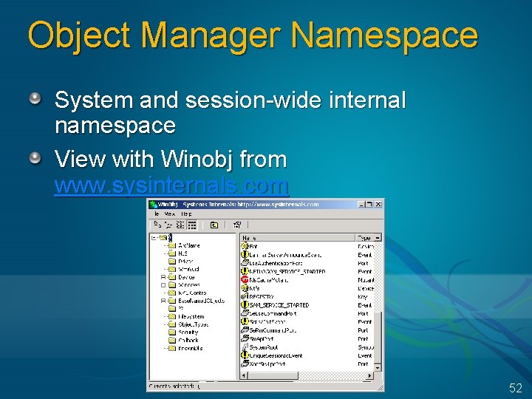Open the View menu in Winobj
Viewport: 532px width, 399px height.
click(170, 214)
